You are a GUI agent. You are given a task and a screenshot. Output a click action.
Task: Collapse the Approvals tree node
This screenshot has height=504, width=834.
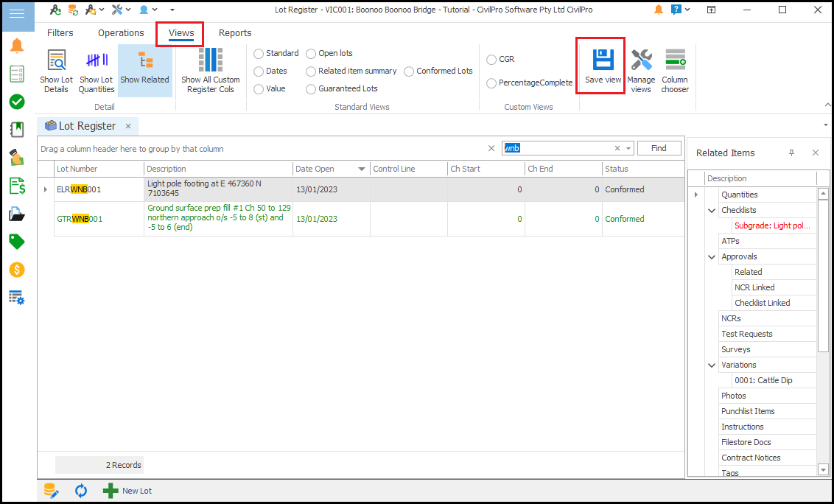pos(712,256)
